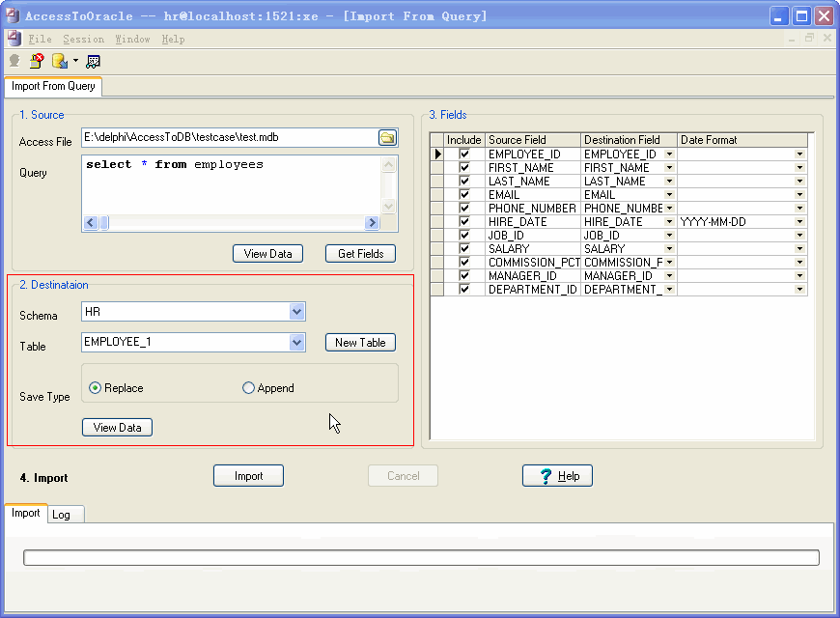
Task: Open the Window menu
Action: pyautogui.click(x=132, y=40)
